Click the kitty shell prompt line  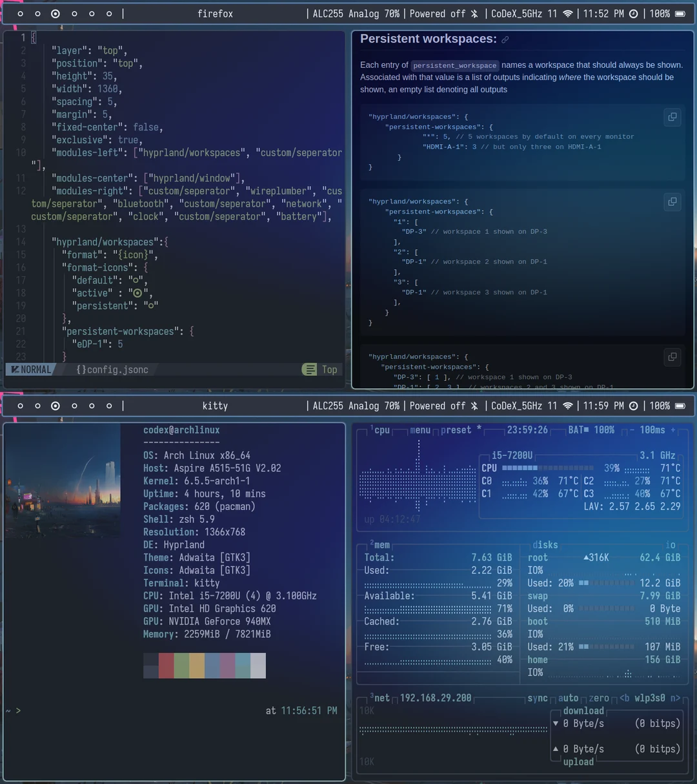[13, 710]
